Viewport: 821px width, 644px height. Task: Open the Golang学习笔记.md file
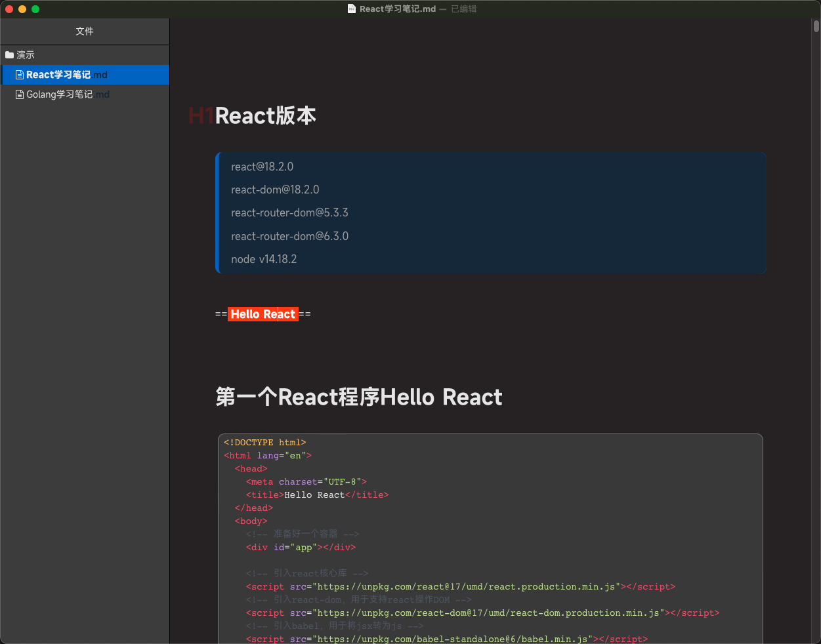[66, 94]
